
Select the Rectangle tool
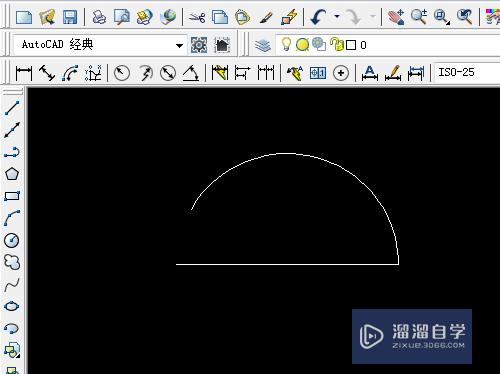tap(12, 196)
